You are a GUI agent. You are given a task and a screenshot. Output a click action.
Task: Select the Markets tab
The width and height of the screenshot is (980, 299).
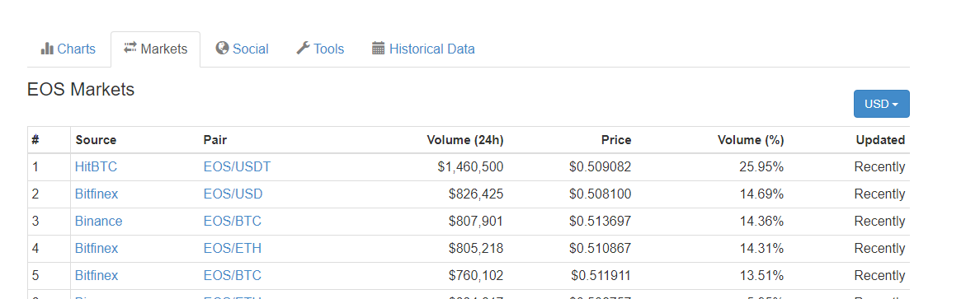tap(156, 49)
